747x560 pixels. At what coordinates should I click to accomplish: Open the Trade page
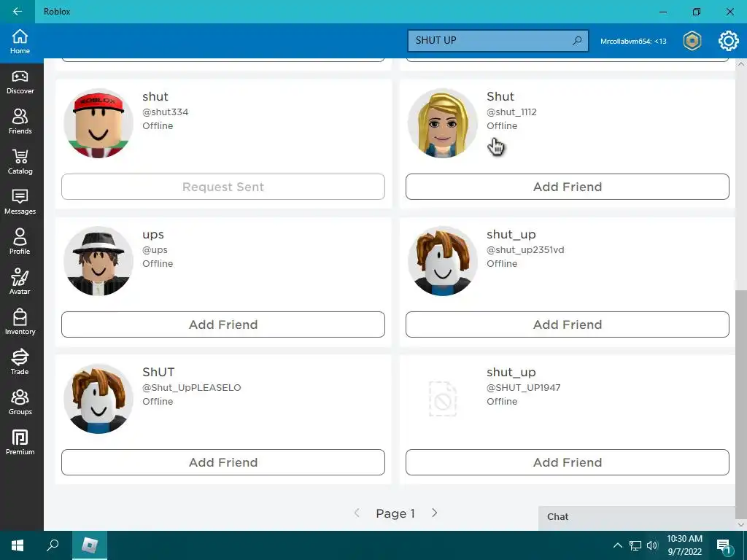click(x=20, y=363)
